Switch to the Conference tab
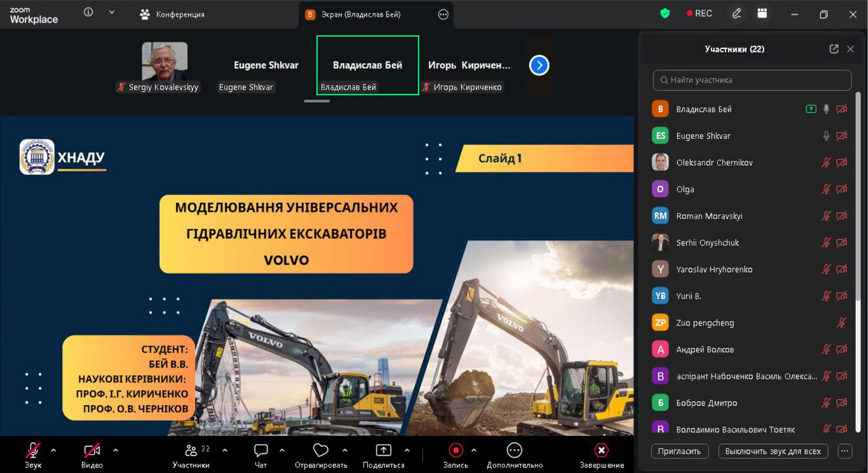The width and height of the screenshot is (868, 473). tap(172, 15)
